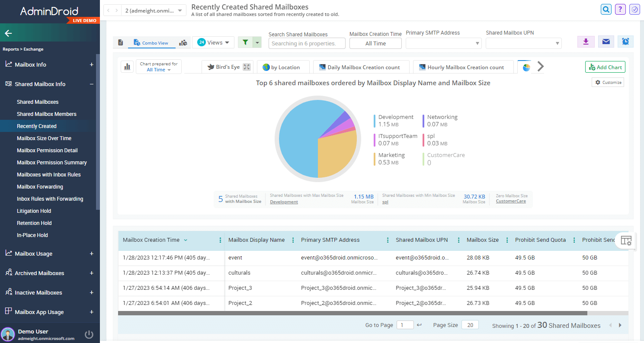644x343 pixels.
Task: Click the green filter funnel icon
Action: coord(245,42)
